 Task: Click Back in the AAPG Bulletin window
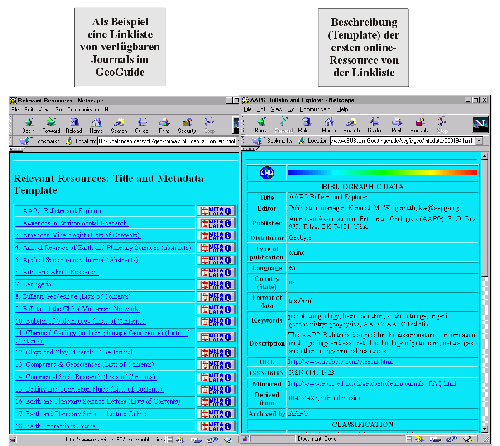tap(260, 125)
